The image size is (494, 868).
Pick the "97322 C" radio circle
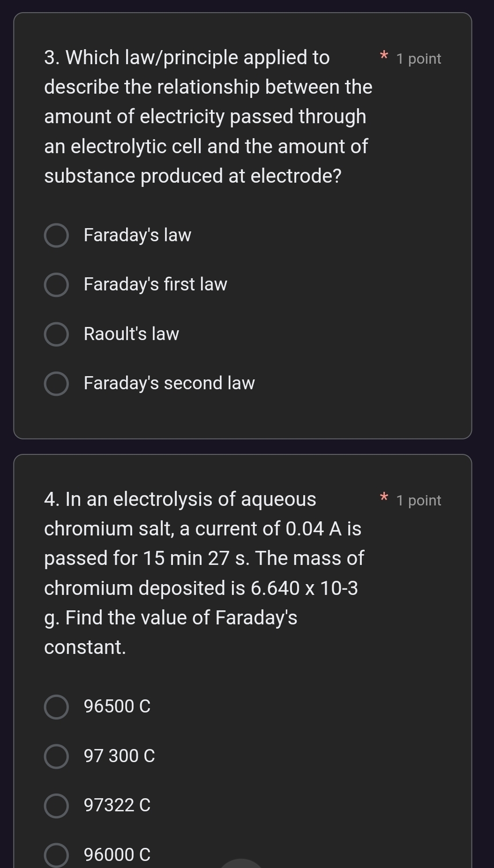(56, 806)
